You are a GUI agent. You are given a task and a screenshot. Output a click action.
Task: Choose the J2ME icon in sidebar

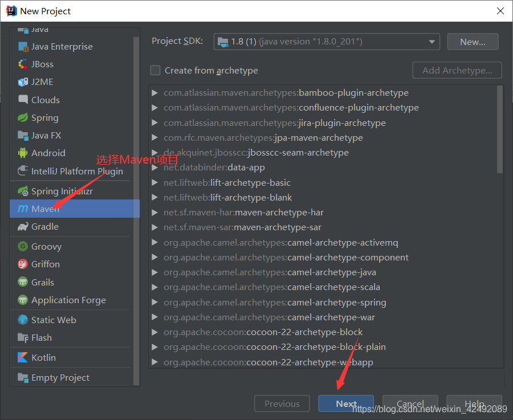click(x=23, y=81)
